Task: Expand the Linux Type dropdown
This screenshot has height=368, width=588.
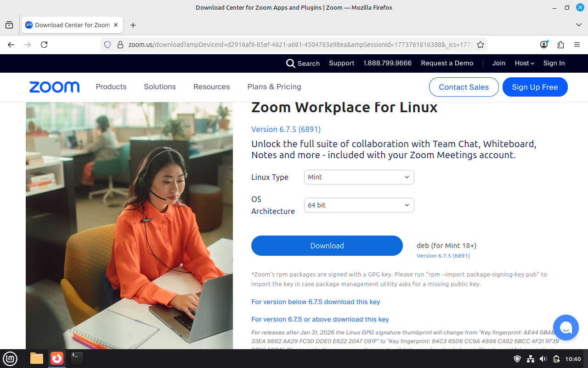Action: click(359, 177)
